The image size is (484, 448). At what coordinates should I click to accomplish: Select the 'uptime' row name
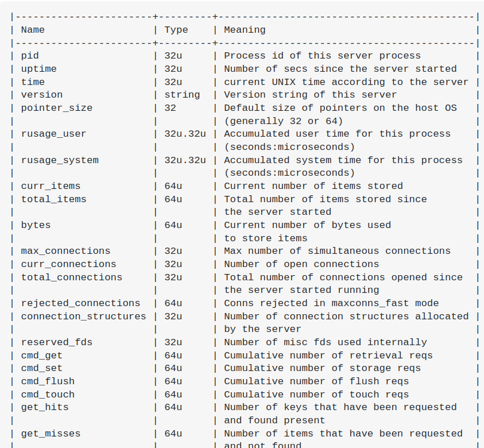pyautogui.click(x=38, y=69)
